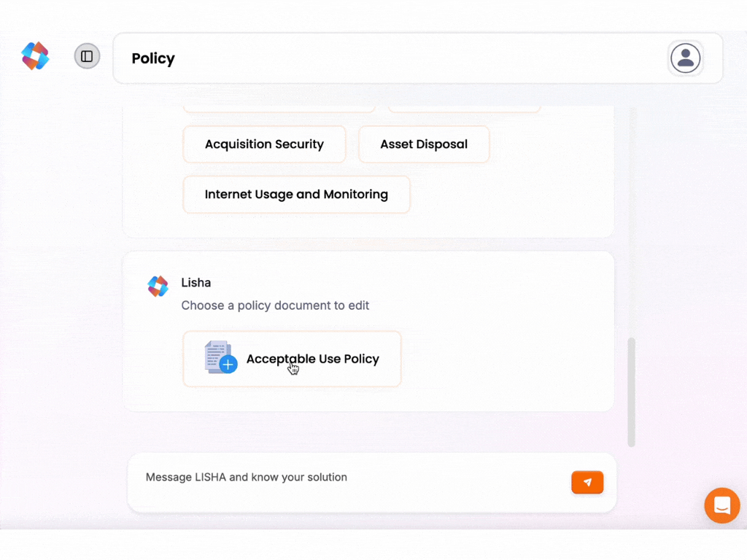Pick Internet Usage and Monitoring policy
The width and height of the screenshot is (747, 560).
pos(296,195)
